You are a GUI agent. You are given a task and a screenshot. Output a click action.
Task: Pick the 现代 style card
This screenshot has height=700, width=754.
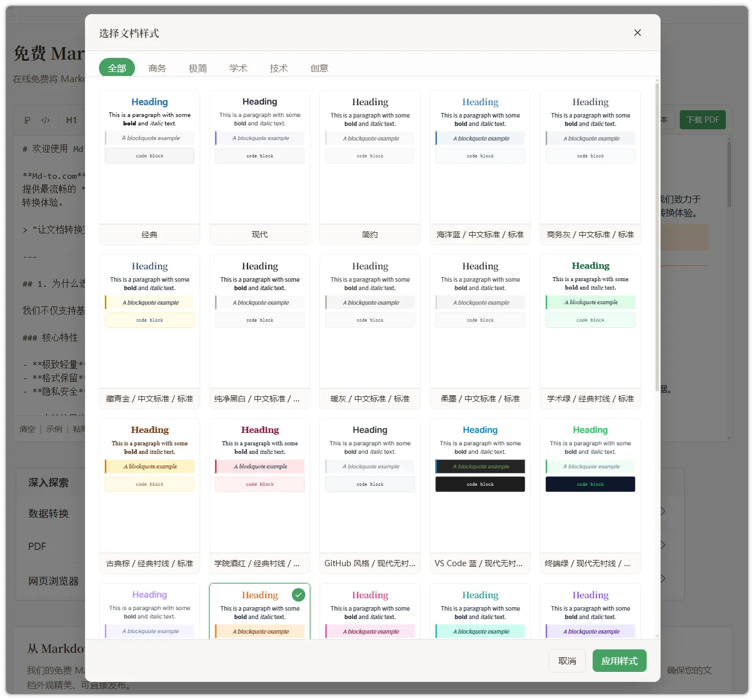coord(260,167)
